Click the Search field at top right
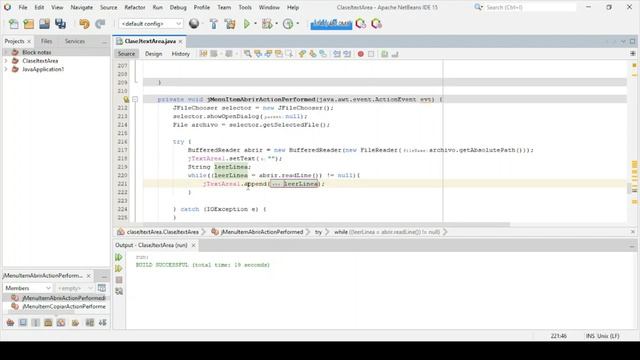 (x=531, y=7)
